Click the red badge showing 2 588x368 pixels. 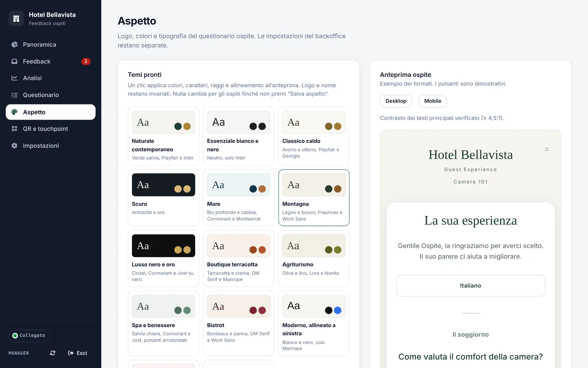(x=86, y=61)
